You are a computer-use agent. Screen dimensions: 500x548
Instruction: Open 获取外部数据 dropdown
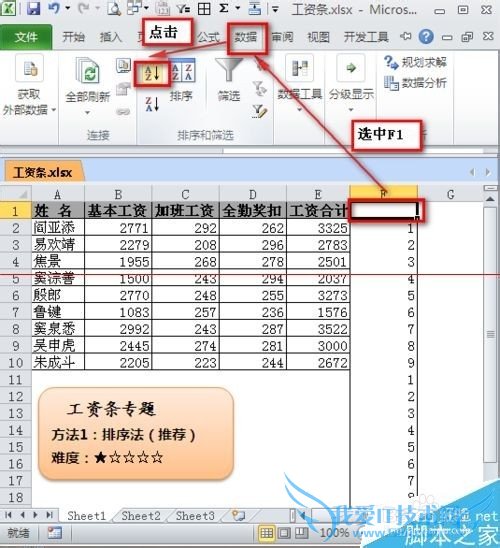coord(29,86)
